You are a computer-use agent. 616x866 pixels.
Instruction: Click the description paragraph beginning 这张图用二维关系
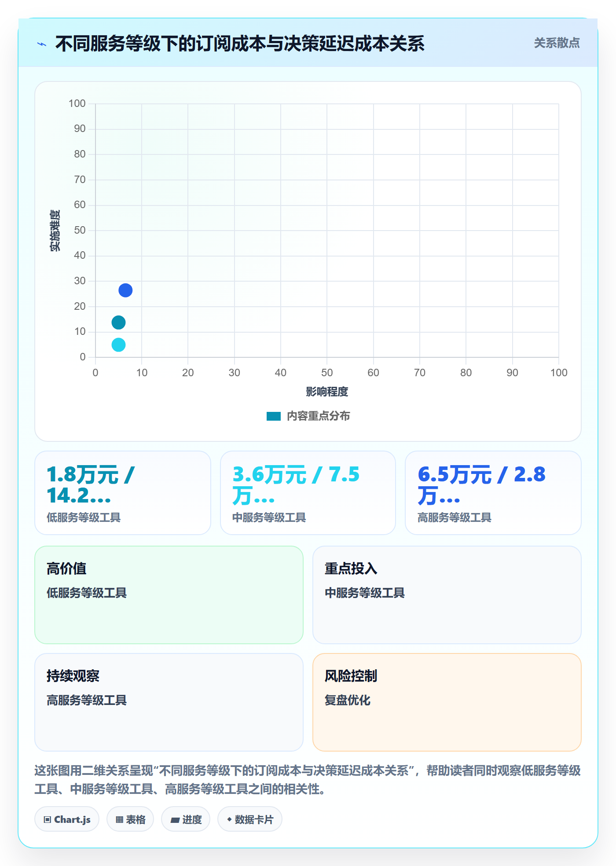(x=308, y=780)
